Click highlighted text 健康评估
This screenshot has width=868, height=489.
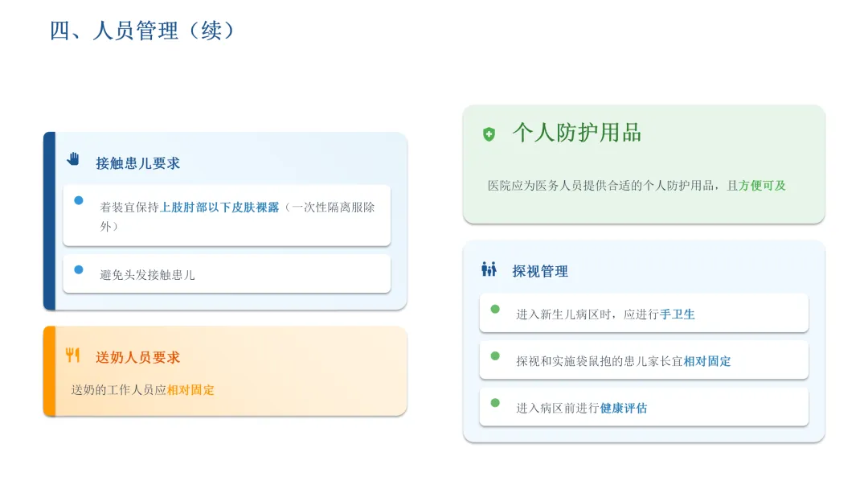click(x=624, y=408)
